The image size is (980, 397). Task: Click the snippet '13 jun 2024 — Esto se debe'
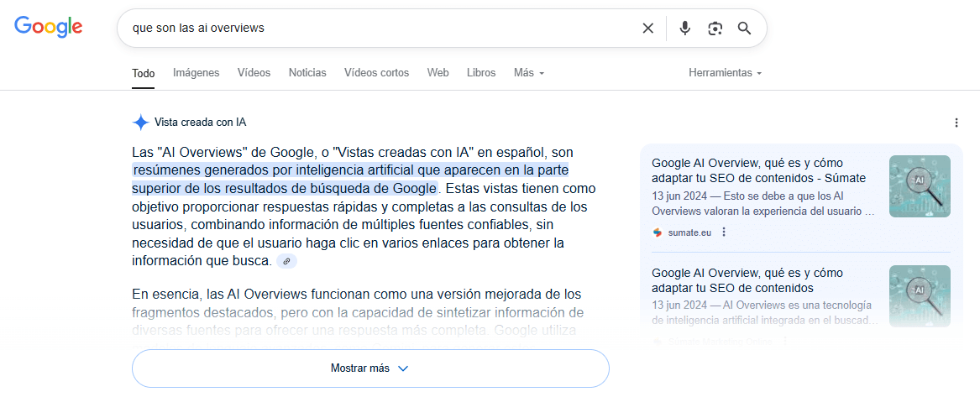click(x=763, y=203)
